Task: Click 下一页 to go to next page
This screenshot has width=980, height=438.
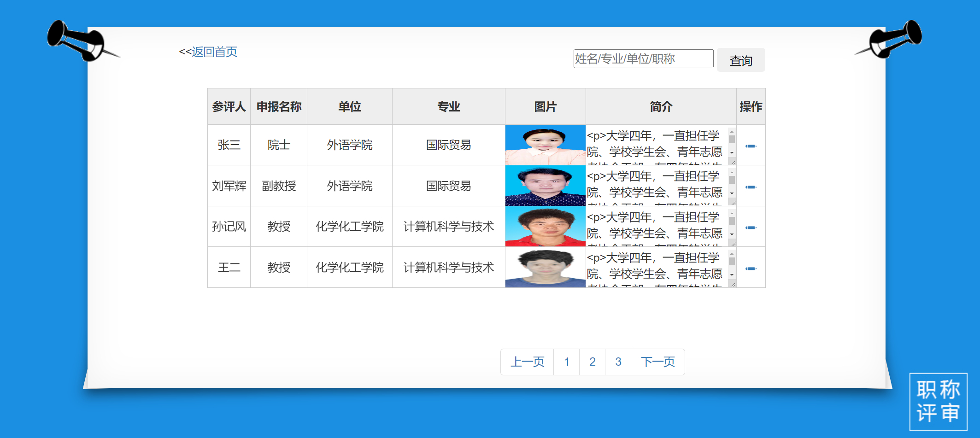Action: (657, 362)
